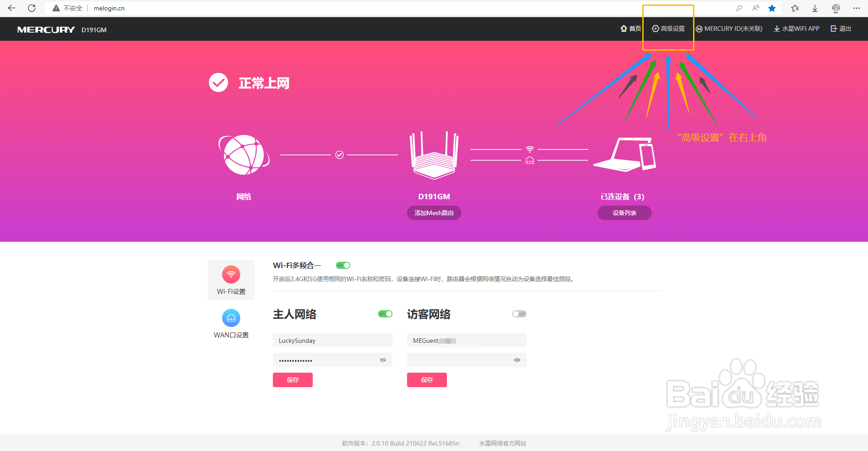Go to 首页 in top navigation
868x451 pixels.
[631, 29]
